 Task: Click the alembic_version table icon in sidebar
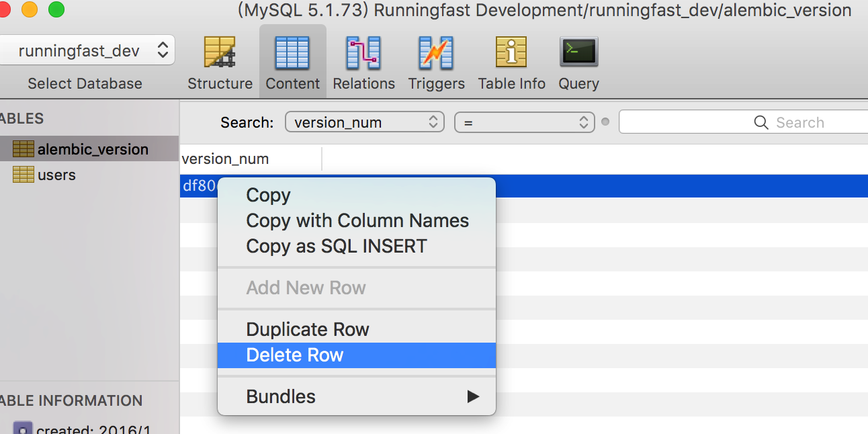(24, 149)
